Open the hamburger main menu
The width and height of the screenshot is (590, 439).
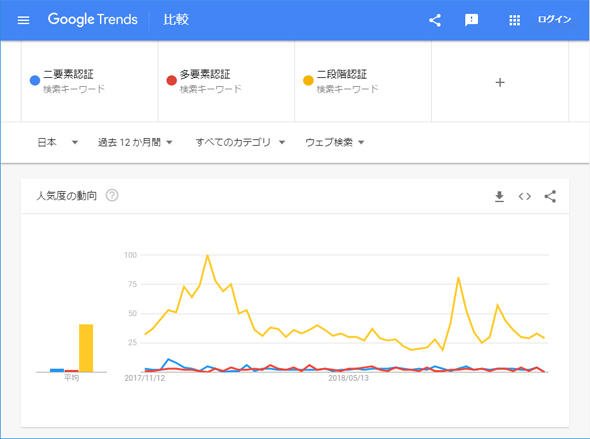pos(23,20)
